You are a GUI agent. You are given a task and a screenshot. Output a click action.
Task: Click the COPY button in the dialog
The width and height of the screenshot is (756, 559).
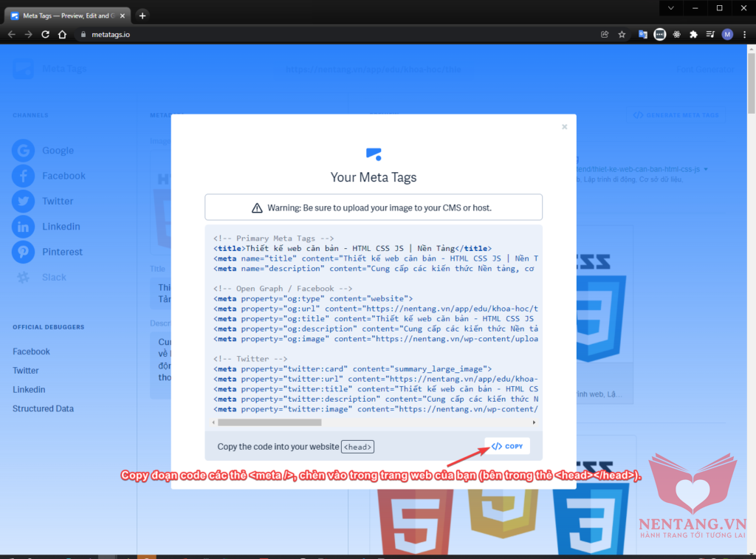tap(507, 446)
